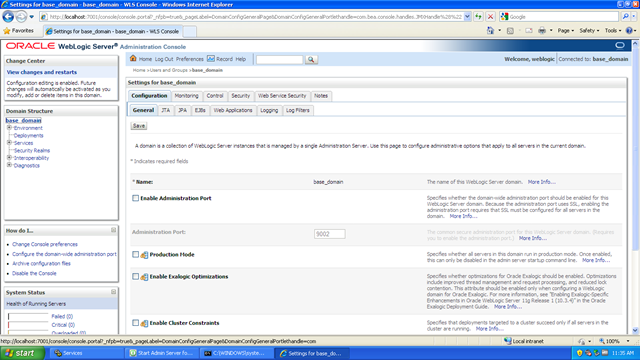Open the IE Safety menu dropdown

click(x=589, y=31)
